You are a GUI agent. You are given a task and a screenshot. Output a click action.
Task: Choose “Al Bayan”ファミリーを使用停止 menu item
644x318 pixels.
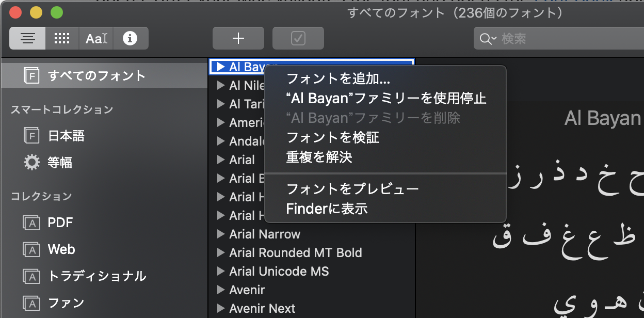(x=385, y=98)
